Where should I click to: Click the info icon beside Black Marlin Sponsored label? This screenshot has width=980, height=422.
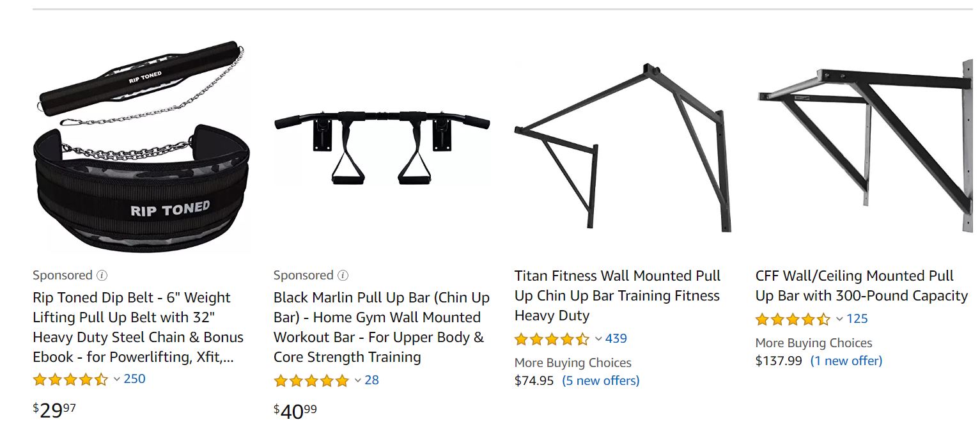[x=343, y=276]
